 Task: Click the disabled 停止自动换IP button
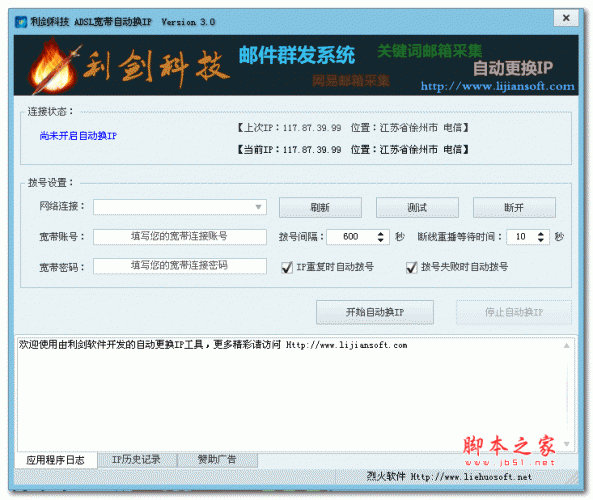point(514,312)
